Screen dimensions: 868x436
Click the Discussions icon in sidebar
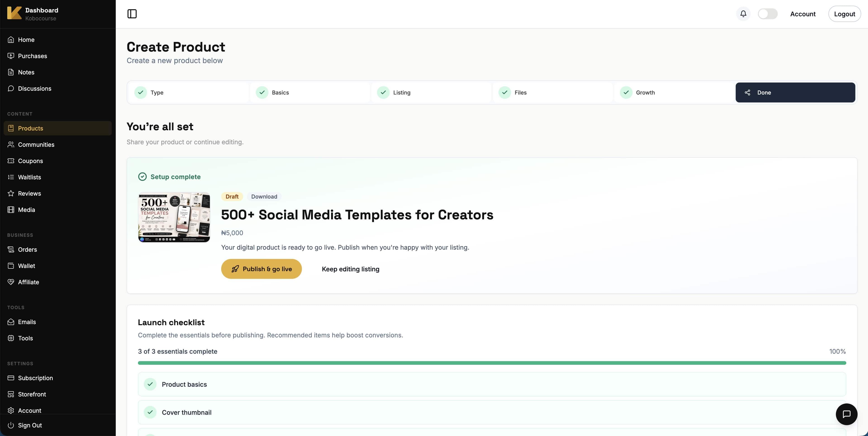pyautogui.click(x=11, y=88)
